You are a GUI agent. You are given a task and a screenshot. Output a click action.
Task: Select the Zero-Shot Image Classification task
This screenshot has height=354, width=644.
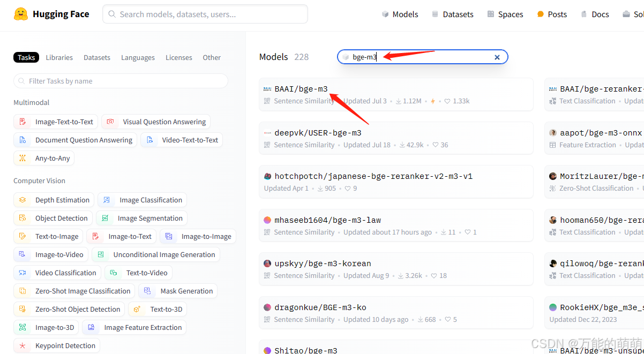coord(74,291)
